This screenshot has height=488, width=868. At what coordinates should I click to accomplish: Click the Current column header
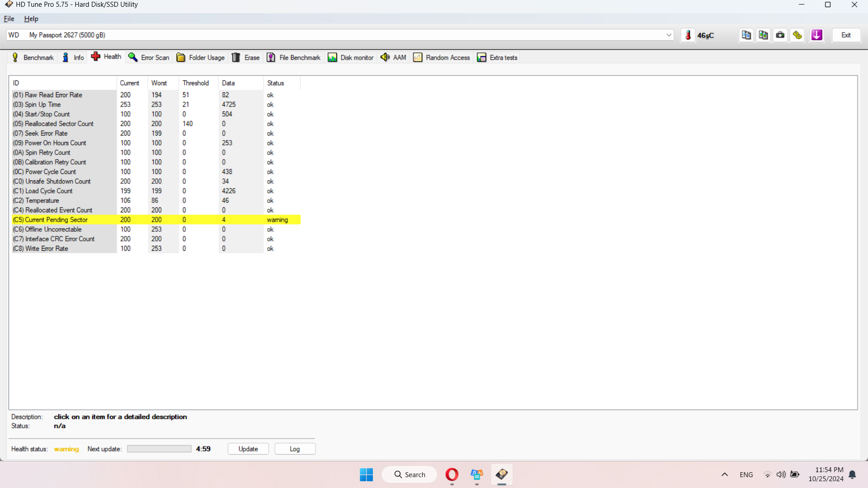coord(132,83)
